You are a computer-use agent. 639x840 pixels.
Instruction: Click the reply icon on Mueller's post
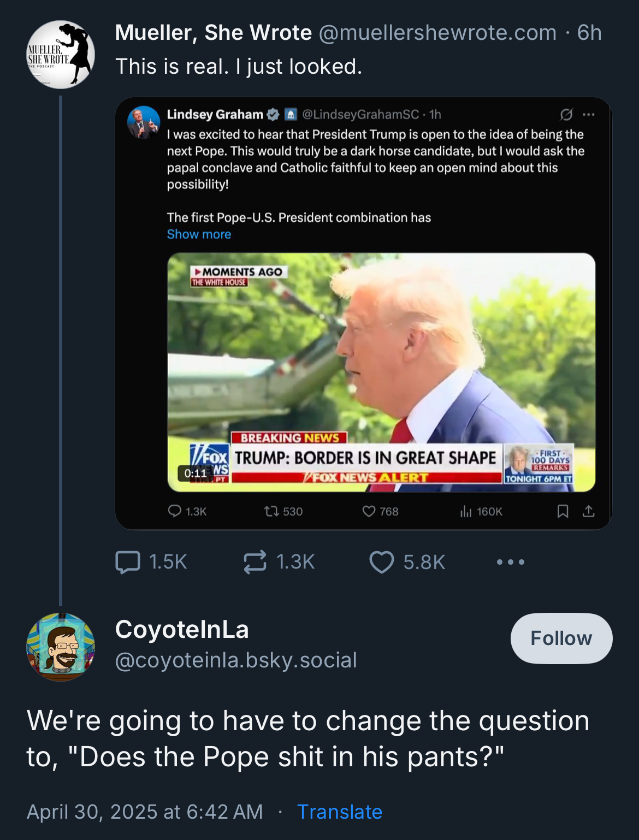pos(128,562)
